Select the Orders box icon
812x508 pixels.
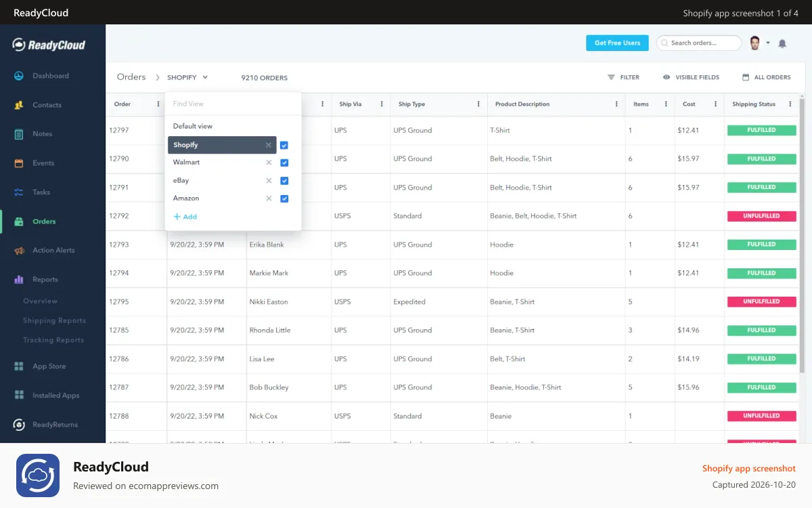[x=19, y=221]
